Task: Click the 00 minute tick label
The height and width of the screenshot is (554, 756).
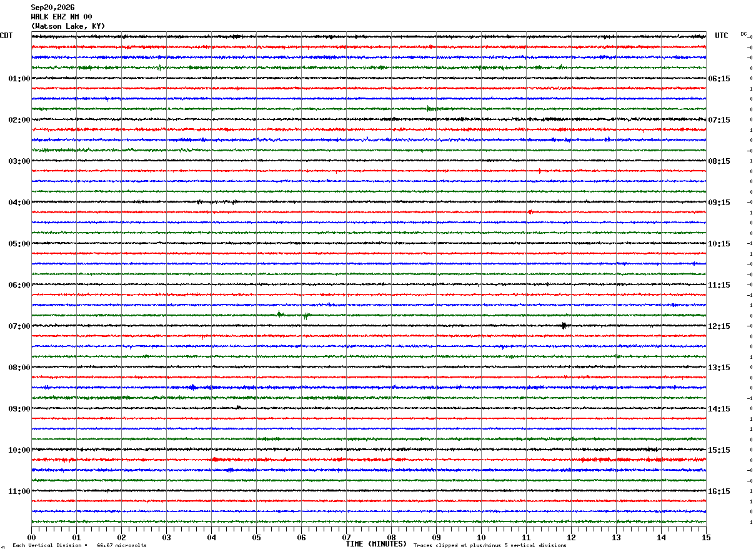Action: pos(31,537)
